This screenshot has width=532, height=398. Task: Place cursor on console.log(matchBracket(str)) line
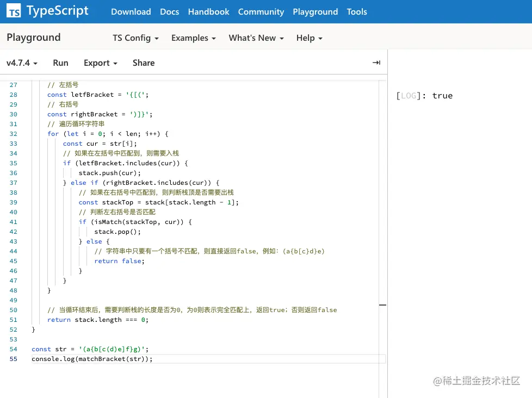click(x=92, y=359)
